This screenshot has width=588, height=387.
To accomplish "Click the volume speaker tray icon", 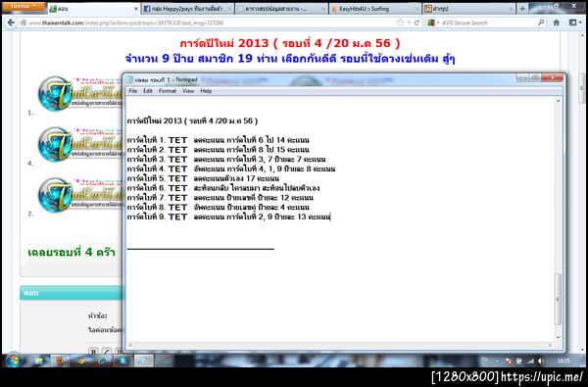I will 540,362.
